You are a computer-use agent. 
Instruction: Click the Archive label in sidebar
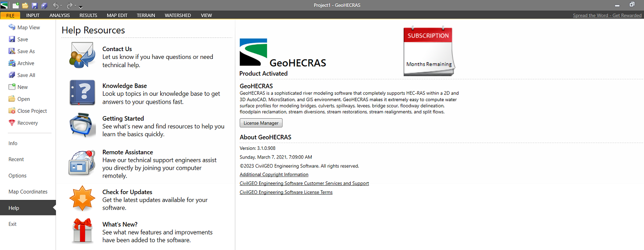pos(26,63)
